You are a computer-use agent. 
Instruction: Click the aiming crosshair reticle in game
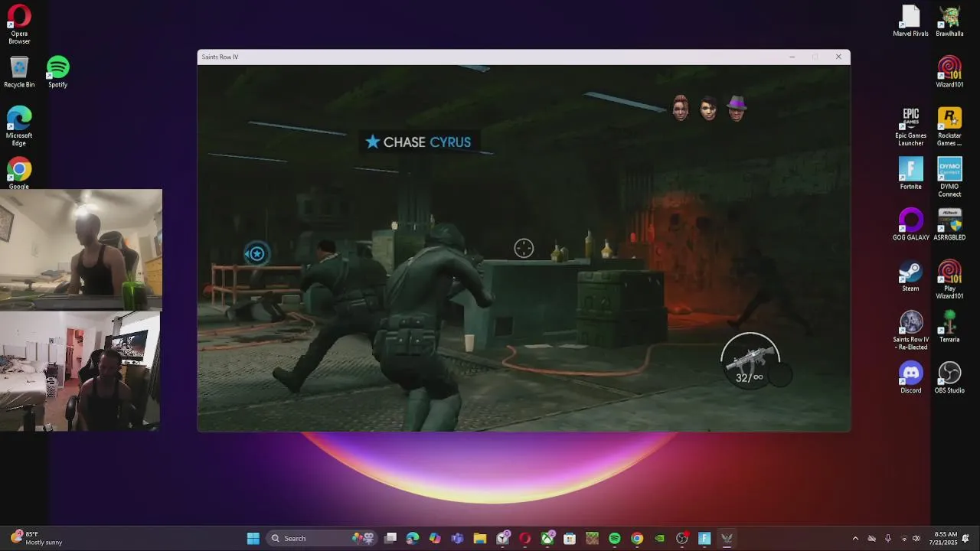click(x=524, y=248)
